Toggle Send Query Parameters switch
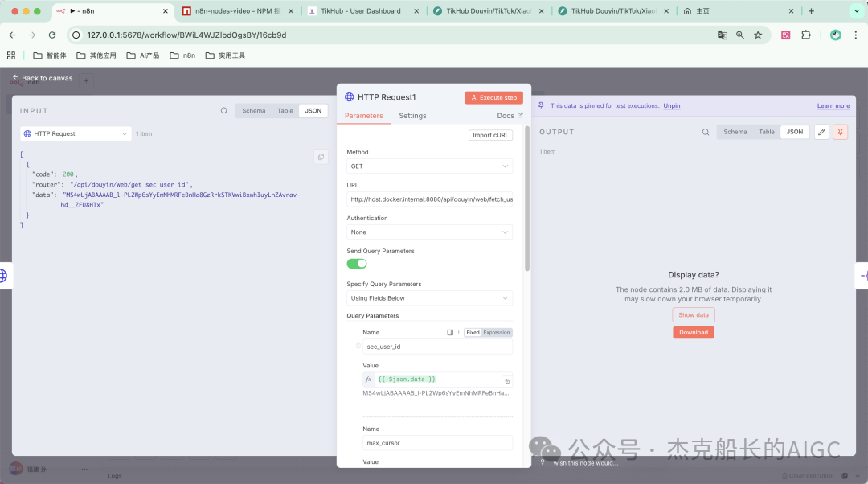This screenshot has height=484, width=868. pyautogui.click(x=357, y=264)
